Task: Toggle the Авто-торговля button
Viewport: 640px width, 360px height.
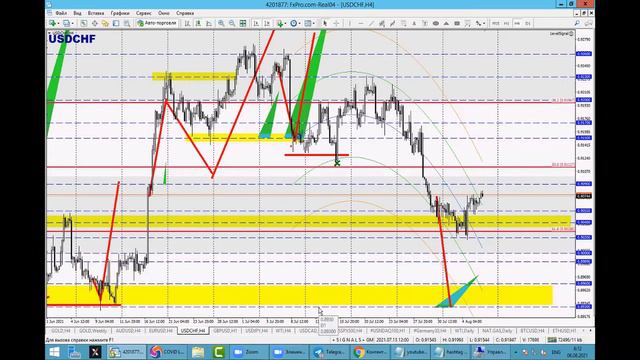Action: click(157, 23)
